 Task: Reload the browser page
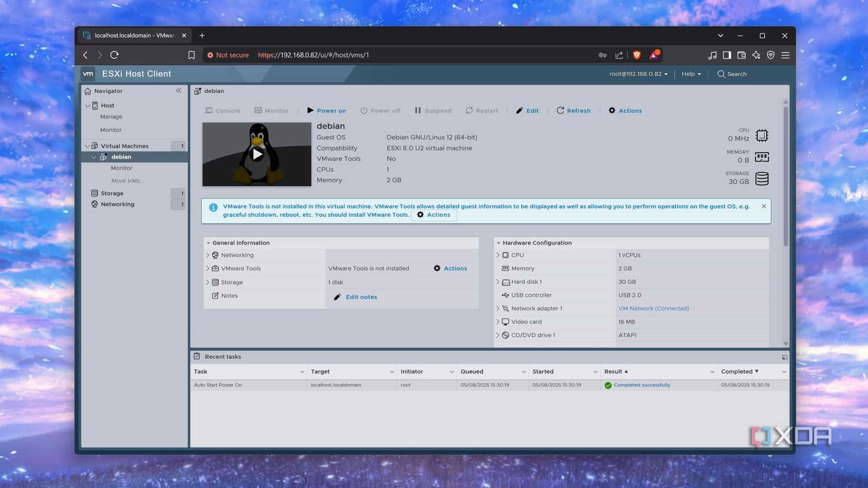(115, 55)
